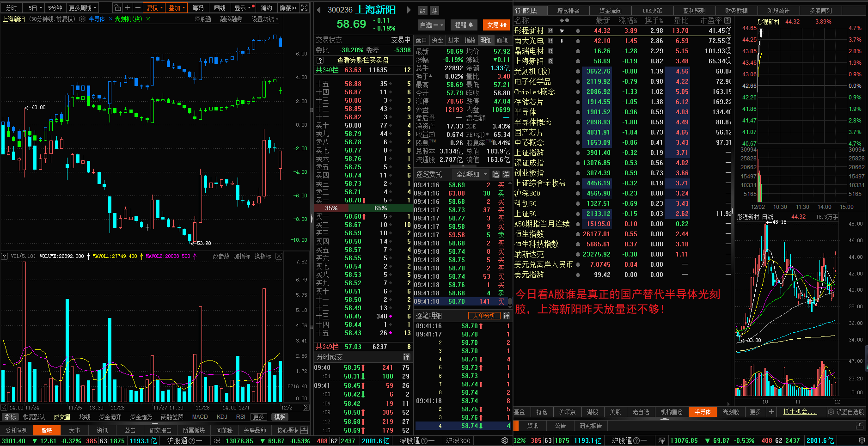Switch to 盘口 tab
This screenshot has width=868, height=446.
click(x=421, y=40)
